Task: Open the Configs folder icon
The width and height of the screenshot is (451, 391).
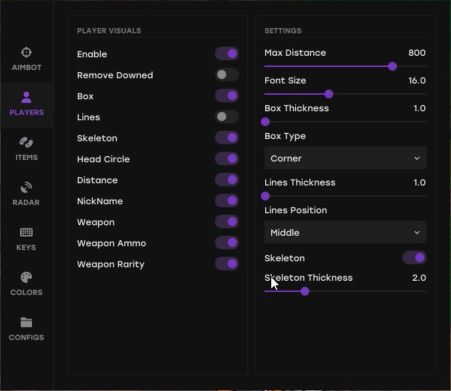Action: click(26, 322)
